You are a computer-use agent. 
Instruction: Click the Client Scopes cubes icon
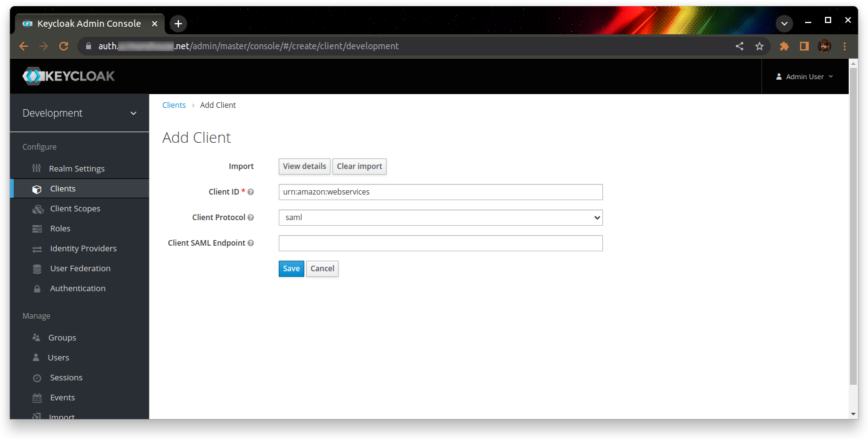coord(37,208)
